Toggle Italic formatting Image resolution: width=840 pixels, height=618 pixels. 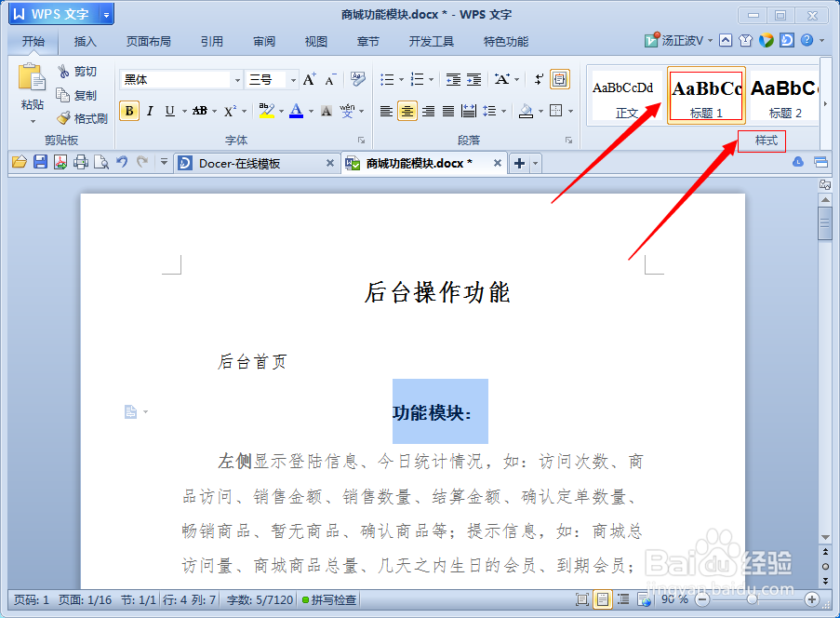click(150, 111)
